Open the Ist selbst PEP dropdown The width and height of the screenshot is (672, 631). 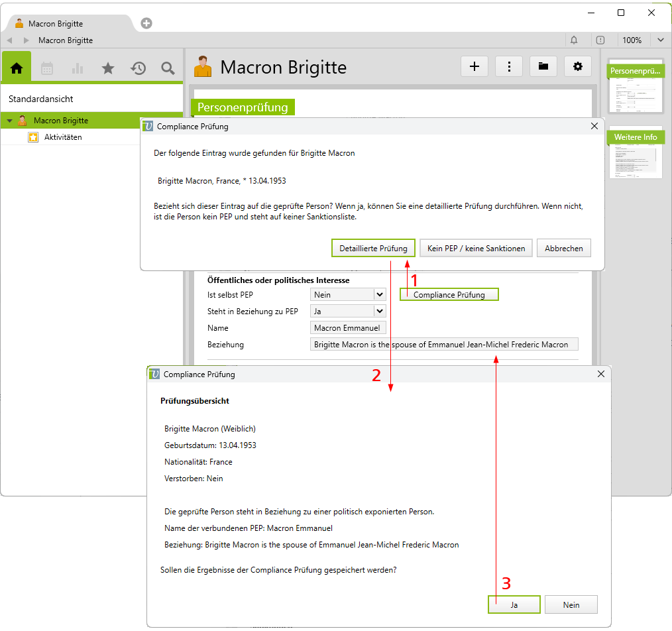pyautogui.click(x=379, y=294)
